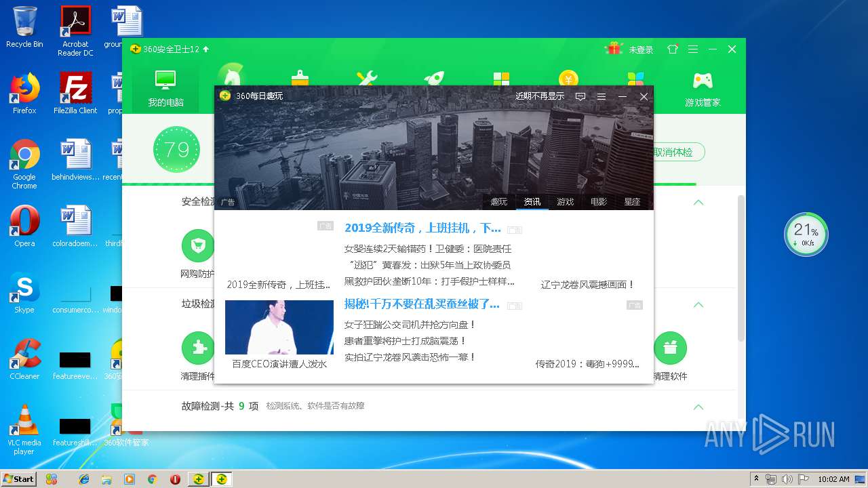Open the skin (shirt) icon in 360 Safe
This screenshot has height=488, width=868.
[673, 49]
